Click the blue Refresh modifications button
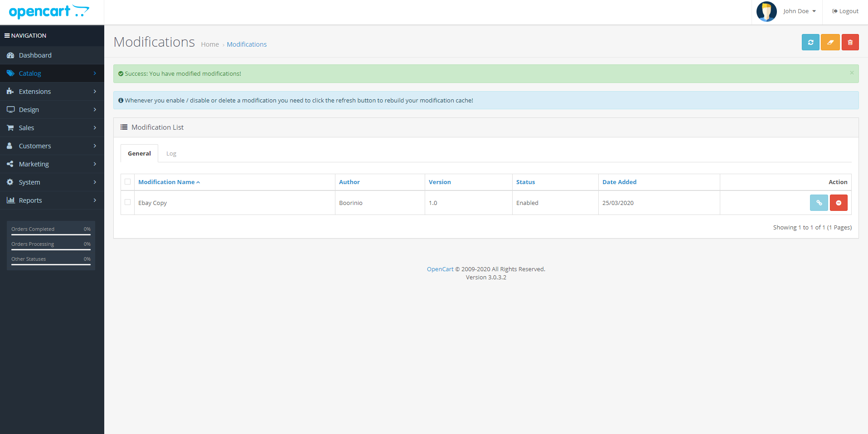 coord(810,42)
